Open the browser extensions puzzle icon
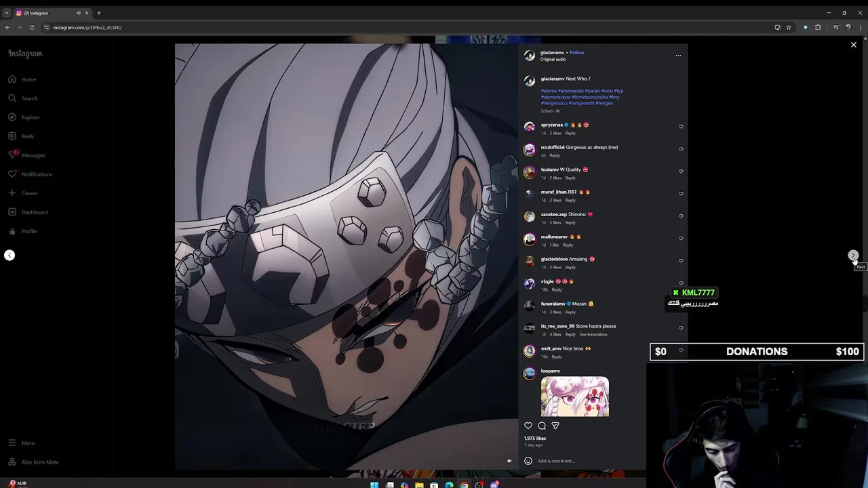The image size is (868, 488). pos(818,27)
